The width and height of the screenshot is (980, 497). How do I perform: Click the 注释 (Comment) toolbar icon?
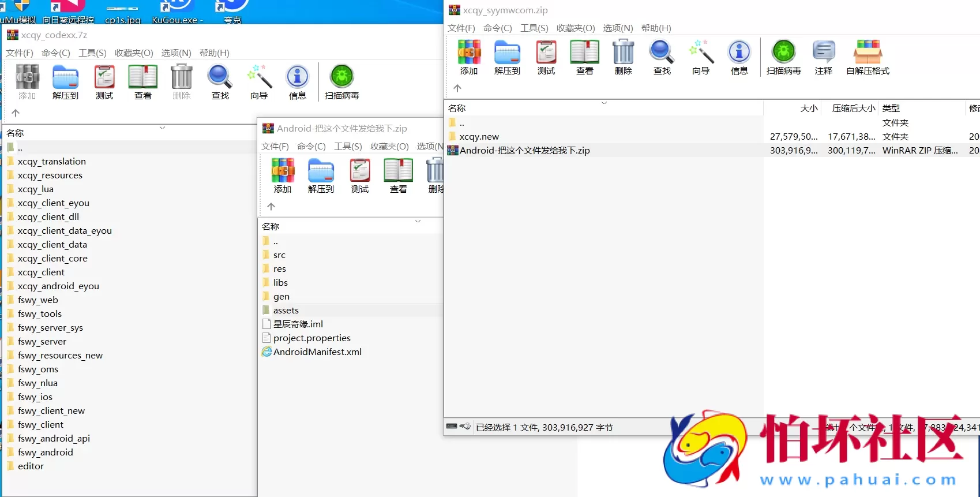823,57
